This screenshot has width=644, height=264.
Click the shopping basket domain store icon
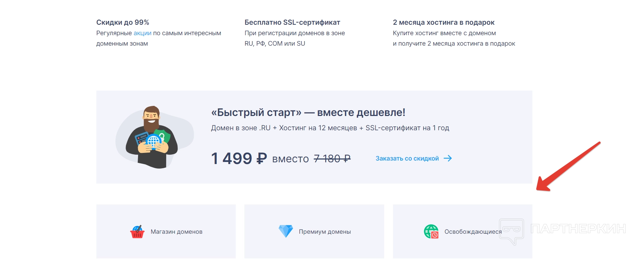pos(137,232)
